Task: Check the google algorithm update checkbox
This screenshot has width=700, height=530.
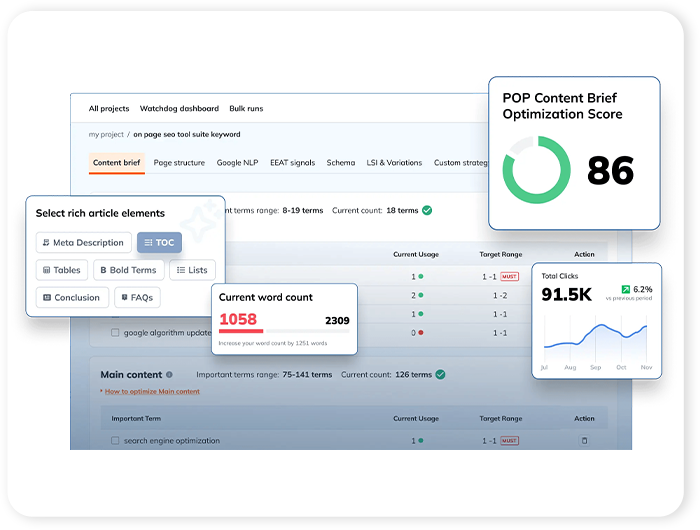Action: (115, 333)
